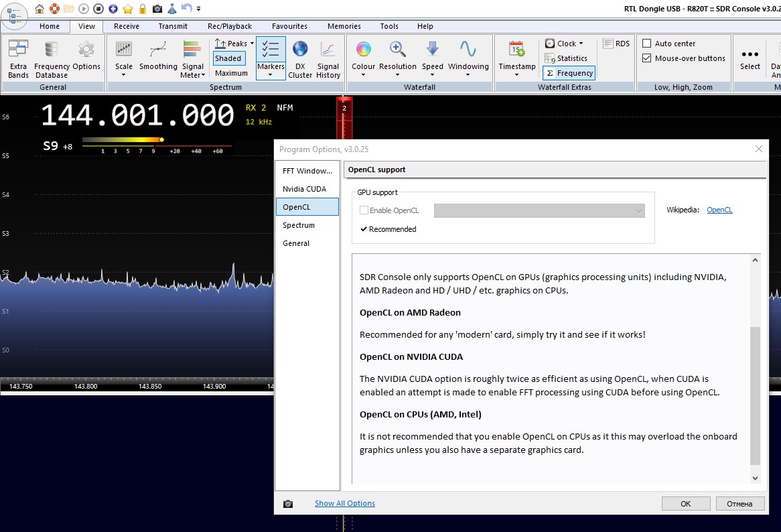Switch to the Transmit ribbon tab
Screen dimensions: 781x532
coord(173,26)
